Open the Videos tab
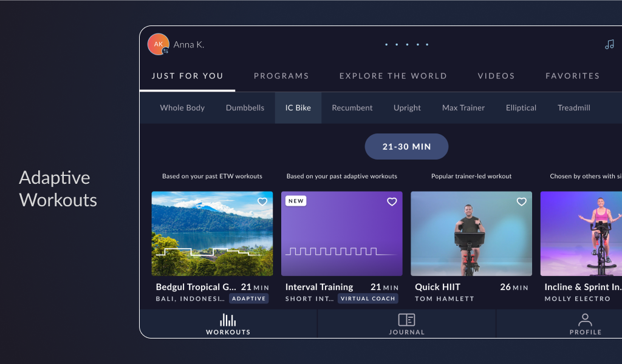Viewport: 622px width, 364px height. click(x=496, y=76)
